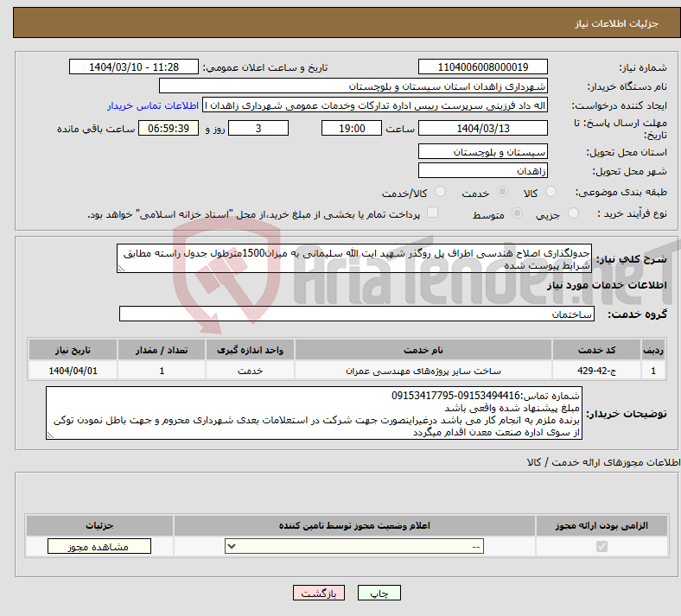Screen dimensions: 681x616
Task: Click the شماره نیاز field 1104006008000019
Action: click(482, 67)
